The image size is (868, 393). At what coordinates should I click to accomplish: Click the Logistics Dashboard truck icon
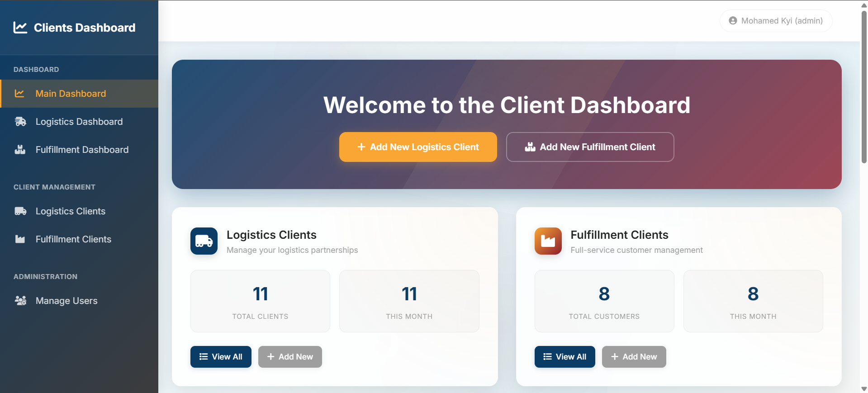tap(20, 122)
